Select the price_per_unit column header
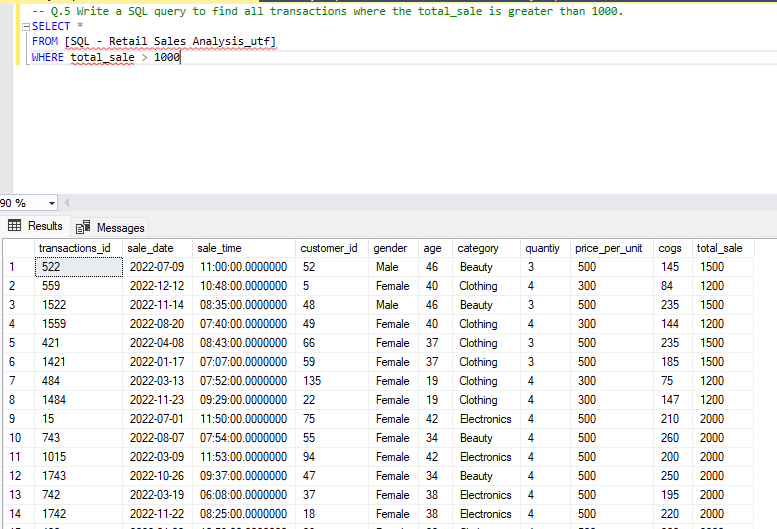The image size is (777, 529). click(612, 248)
